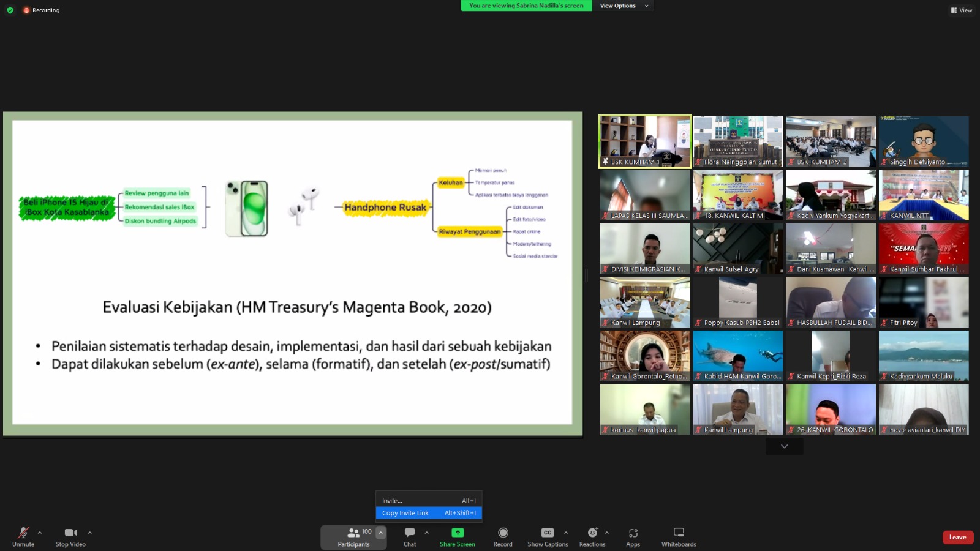
Task: Open audio options arrow beside Unmute
Action: click(40, 533)
